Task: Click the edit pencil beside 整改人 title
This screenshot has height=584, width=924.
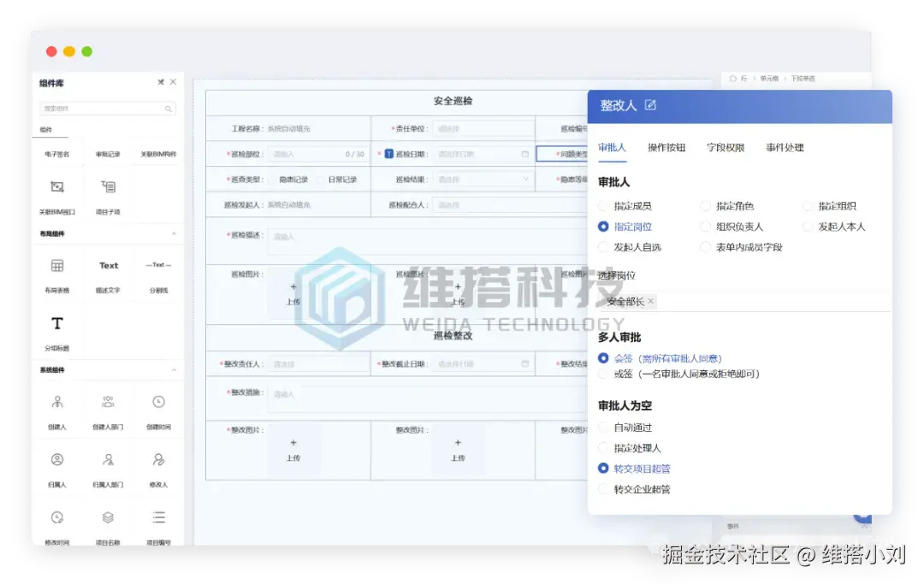Action: coord(652,107)
